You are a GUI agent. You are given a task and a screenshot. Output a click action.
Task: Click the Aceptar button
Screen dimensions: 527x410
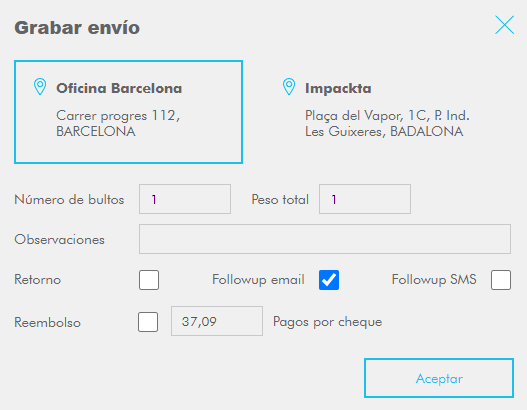pos(439,378)
